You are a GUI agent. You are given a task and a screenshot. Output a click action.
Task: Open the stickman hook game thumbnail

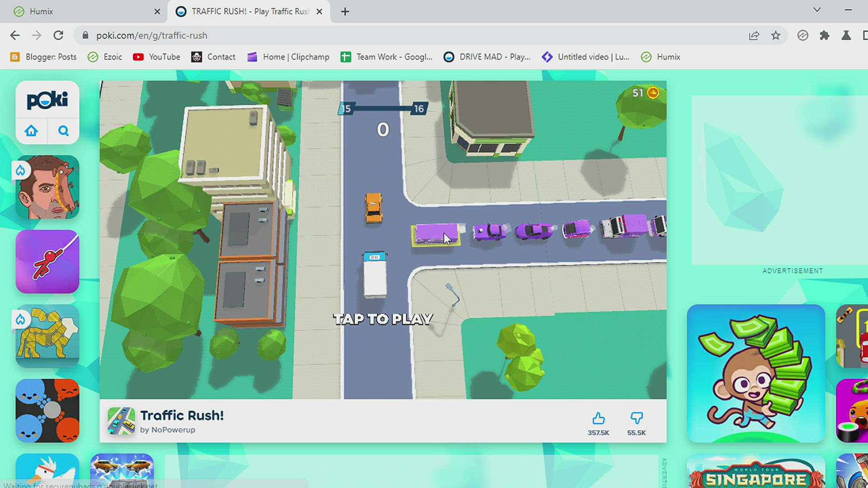coord(47,262)
